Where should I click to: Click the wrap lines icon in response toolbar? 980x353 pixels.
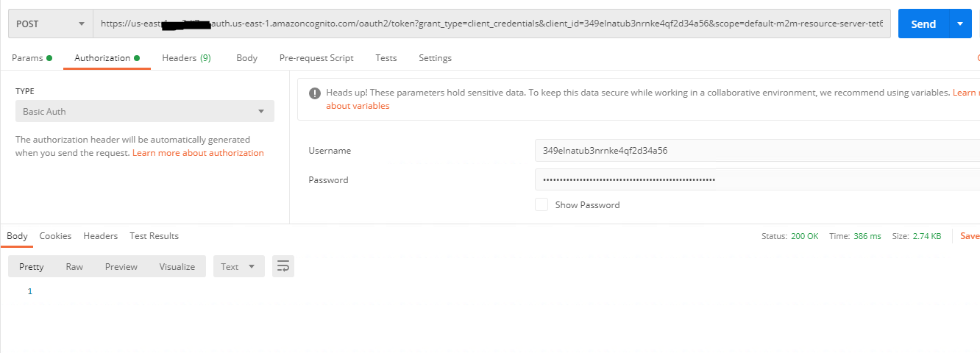[x=283, y=267]
